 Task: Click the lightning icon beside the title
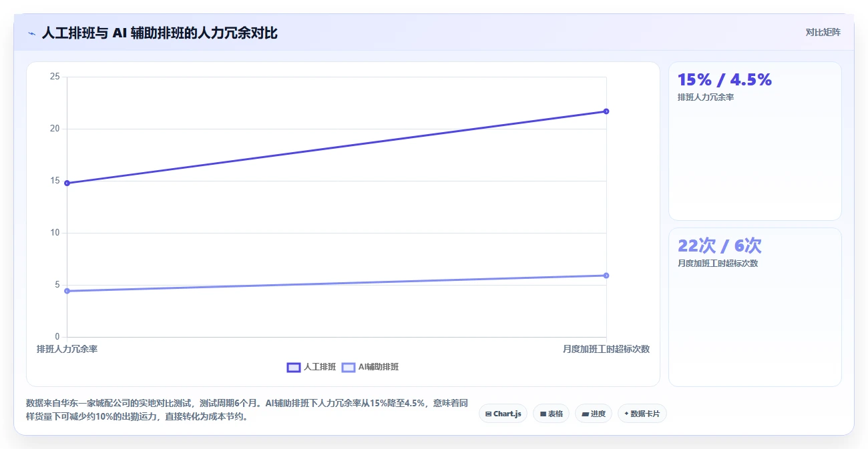click(31, 33)
